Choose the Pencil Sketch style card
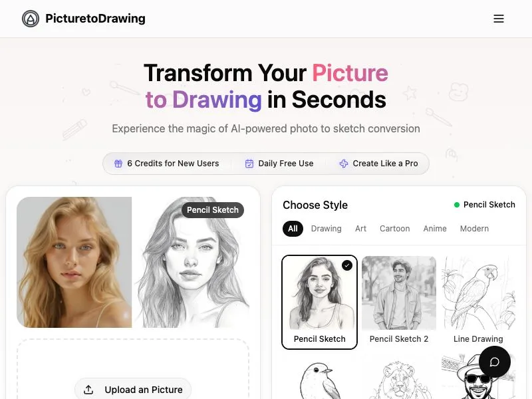The height and width of the screenshot is (399, 532). (319, 302)
